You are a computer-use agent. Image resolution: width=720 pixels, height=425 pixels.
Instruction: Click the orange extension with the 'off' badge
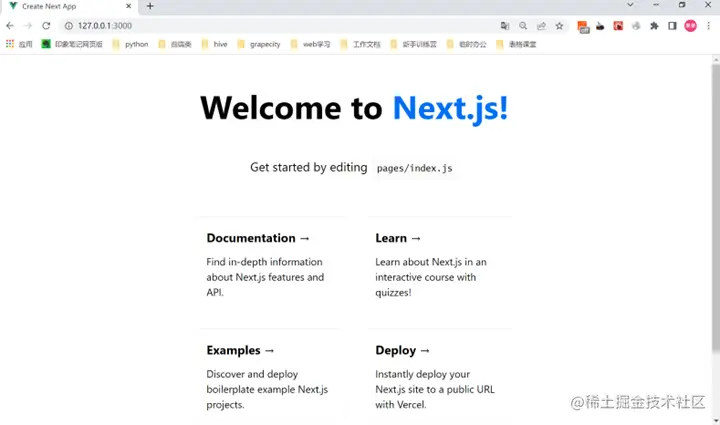pyautogui.click(x=583, y=27)
